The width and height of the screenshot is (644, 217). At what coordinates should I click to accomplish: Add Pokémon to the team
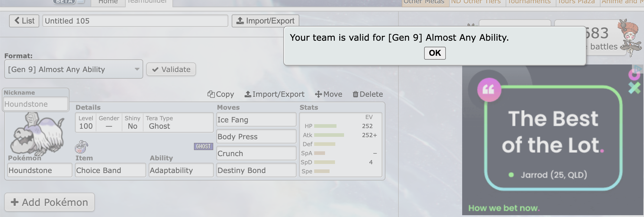pyautogui.click(x=50, y=202)
